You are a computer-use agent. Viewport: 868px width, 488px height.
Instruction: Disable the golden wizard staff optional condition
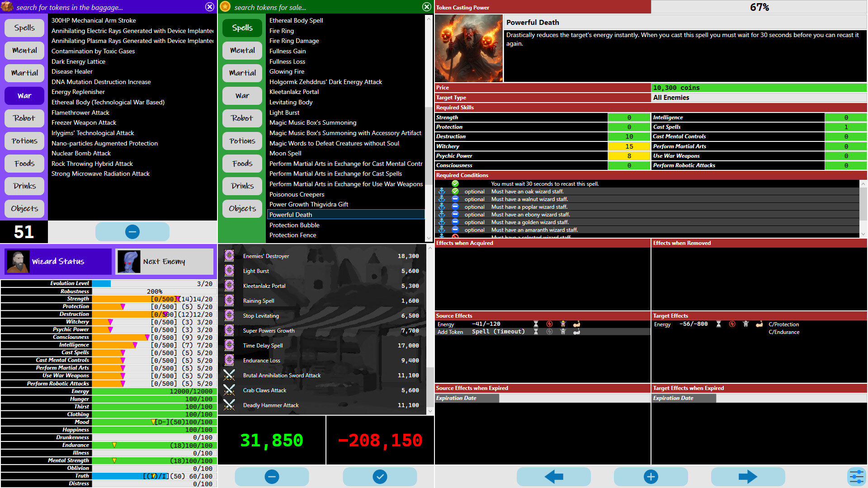click(x=455, y=222)
